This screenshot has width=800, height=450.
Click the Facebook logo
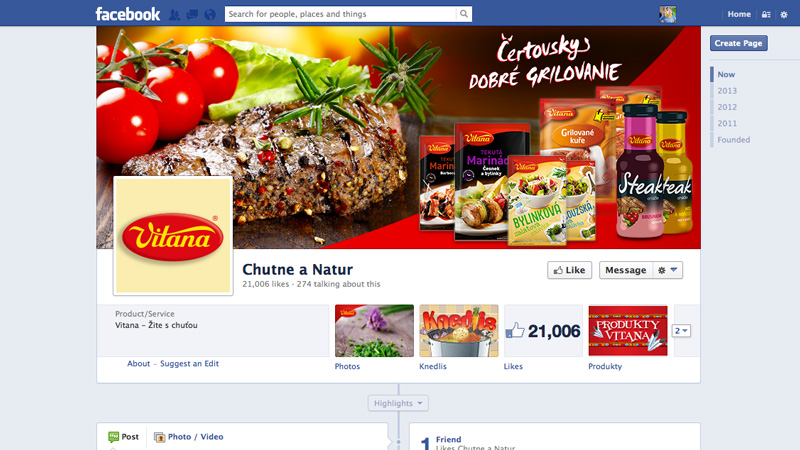[128, 14]
